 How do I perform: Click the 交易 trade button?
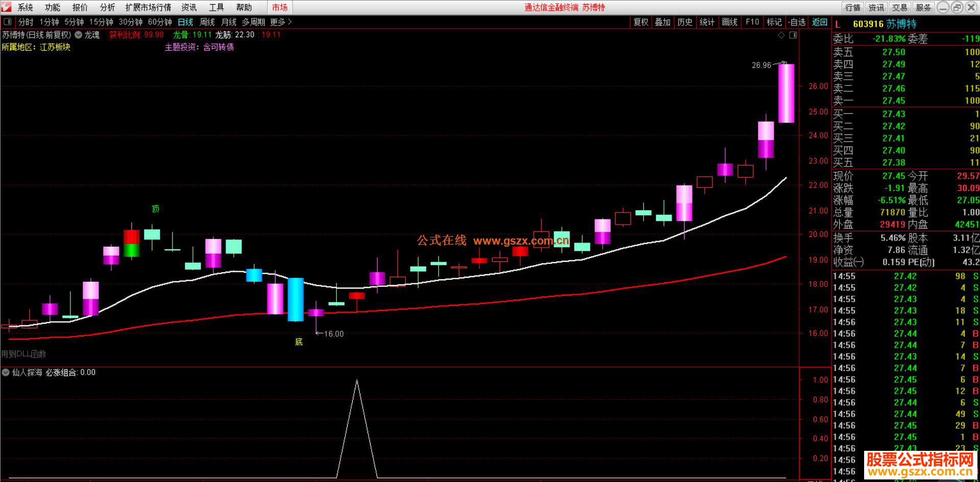pos(900,7)
